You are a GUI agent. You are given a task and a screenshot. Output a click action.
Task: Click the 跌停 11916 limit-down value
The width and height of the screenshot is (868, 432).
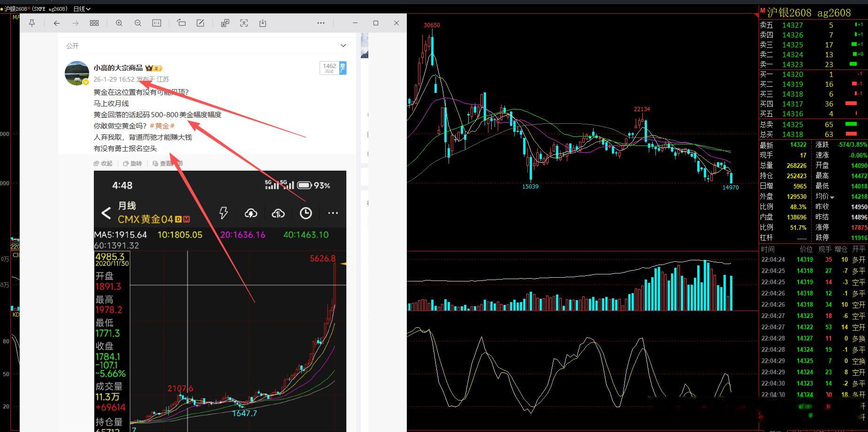click(x=859, y=238)
